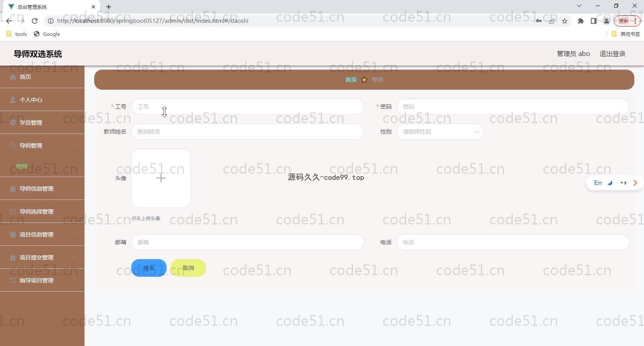Viewport: 644px width, 346px height.
Task: Go to 首页 in the sidebar
Action: pos(42,77)
